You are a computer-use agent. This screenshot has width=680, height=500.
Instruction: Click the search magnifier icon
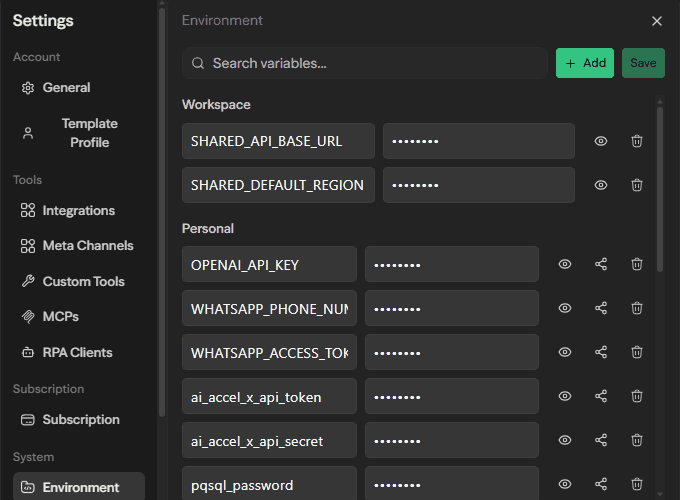(x=198, y=63)
